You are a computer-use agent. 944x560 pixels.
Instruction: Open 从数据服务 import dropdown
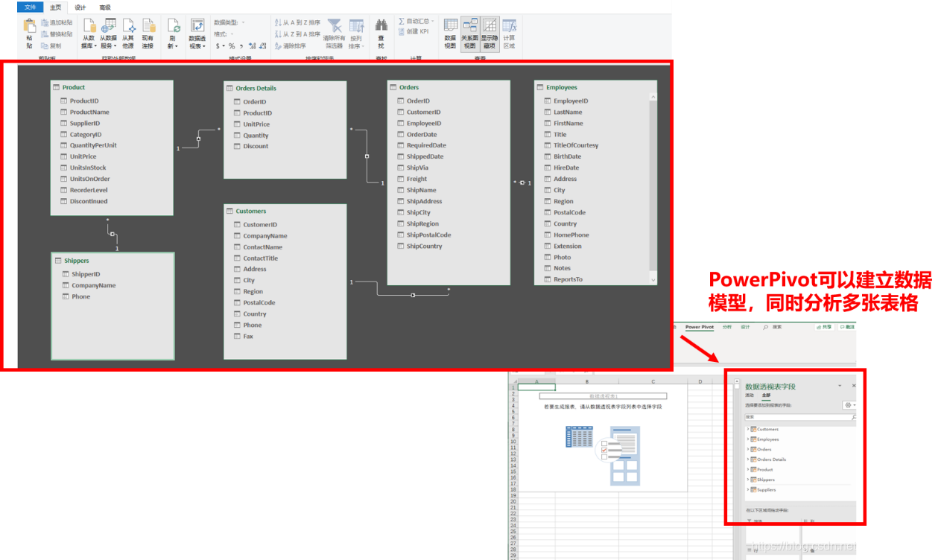[109, 34]
